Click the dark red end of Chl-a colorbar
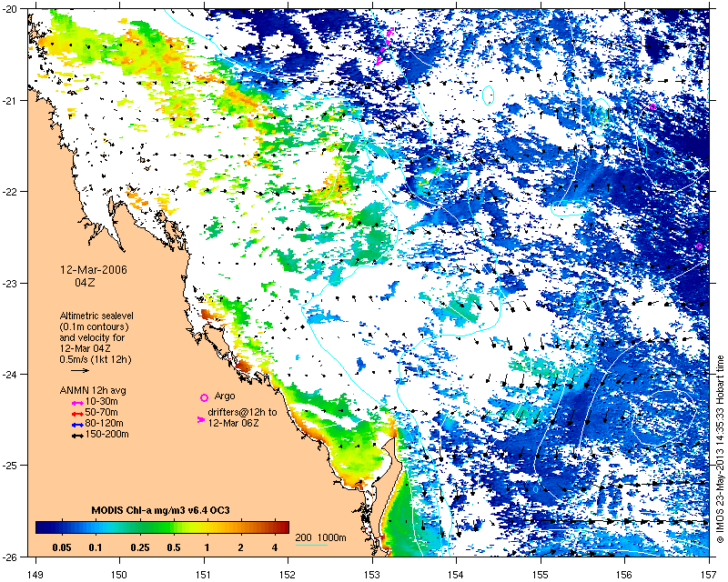The height and width of the screenshot is (582, 728). coord(282,527)
